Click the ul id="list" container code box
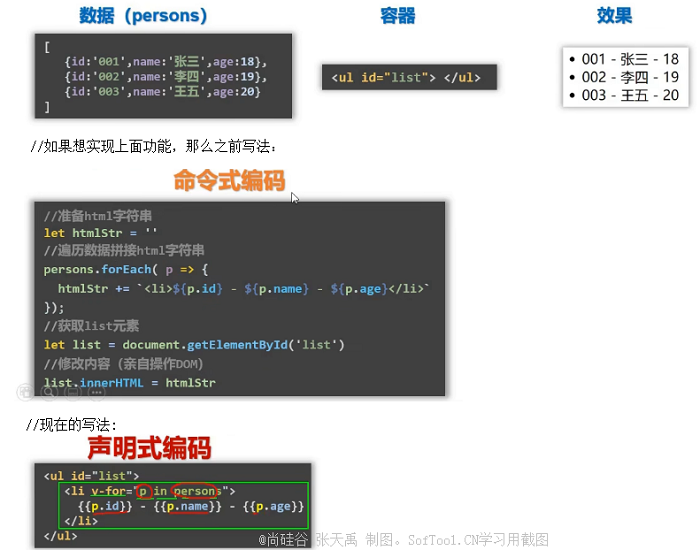The image size is (700, 550). click(x=408, y=78)
